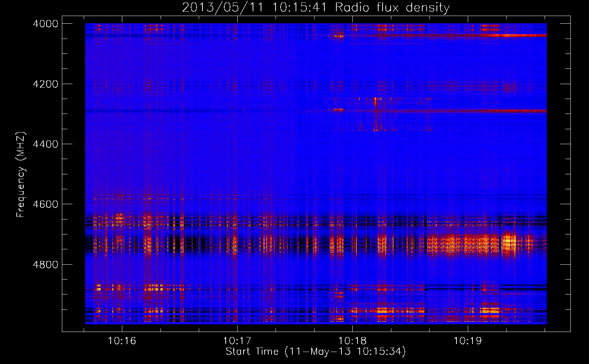The height and width of the screenshot is (364, 589).
Task: Click the 4000 frequency tick label
Action: point(46,24)
